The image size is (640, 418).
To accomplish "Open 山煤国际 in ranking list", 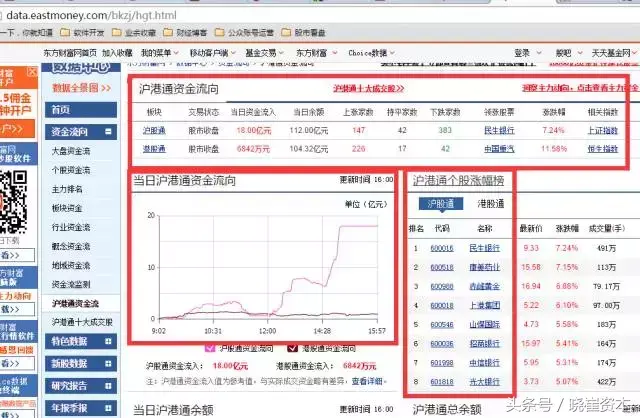I will [x=484, y=325].
